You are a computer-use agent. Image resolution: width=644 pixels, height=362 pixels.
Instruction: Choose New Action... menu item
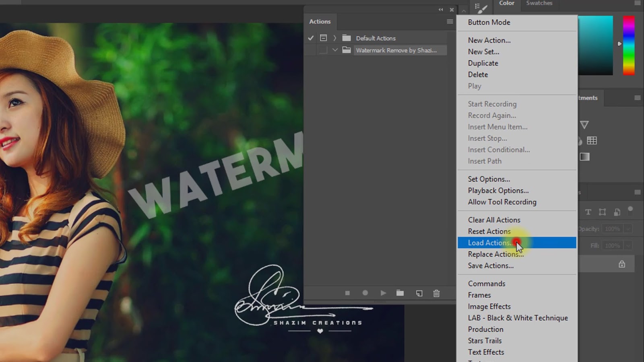coord(517,40)
